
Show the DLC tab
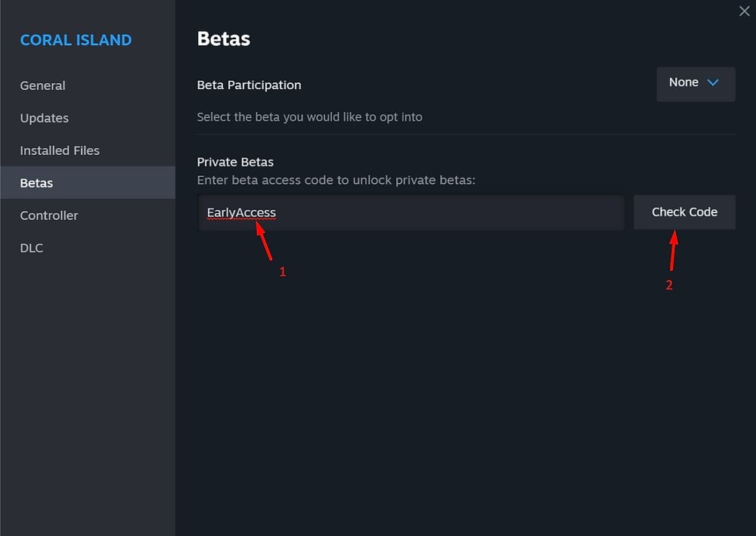(33, 248)
